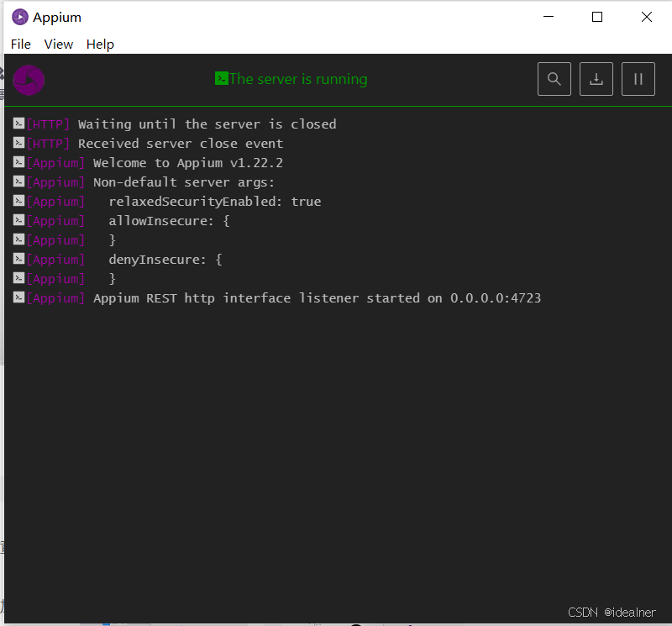672x626 pixels.
Task: Click log text 'listener started on 0.0.0.0:4723'
Action: point(420,298)
